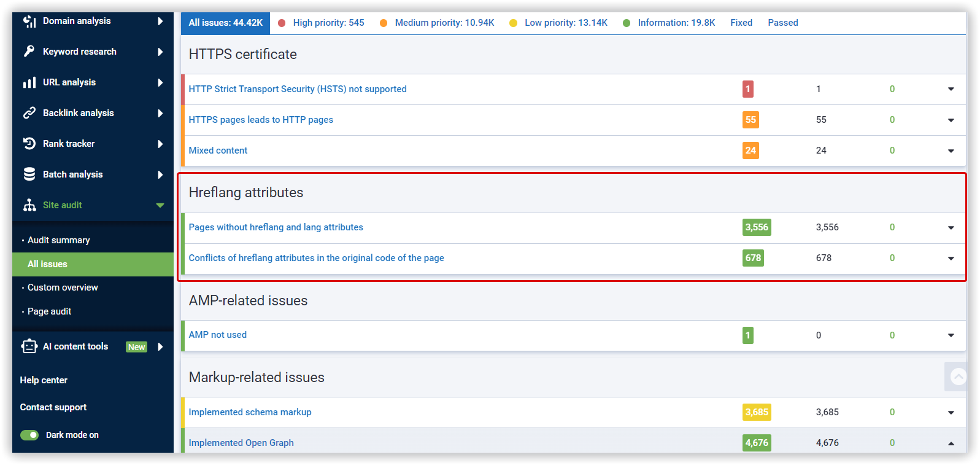Open the Implemented Open Graph link
980x465 pixels.
[241, 443]
